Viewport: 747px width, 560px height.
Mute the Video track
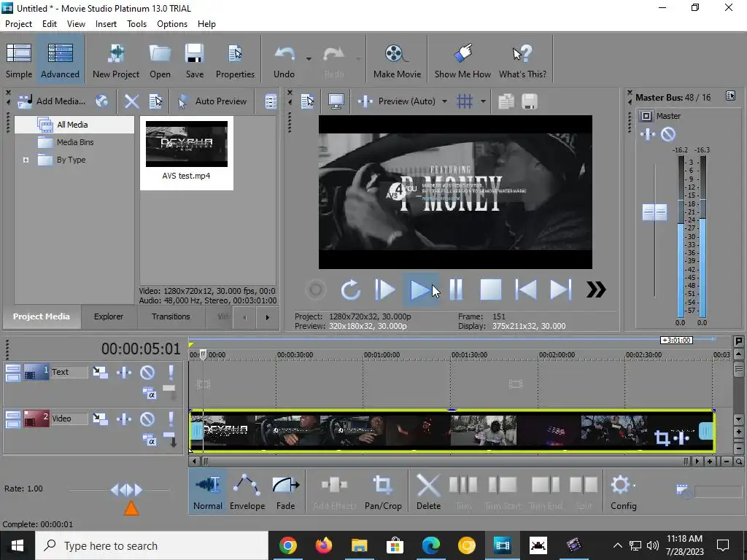click(147, 419)
